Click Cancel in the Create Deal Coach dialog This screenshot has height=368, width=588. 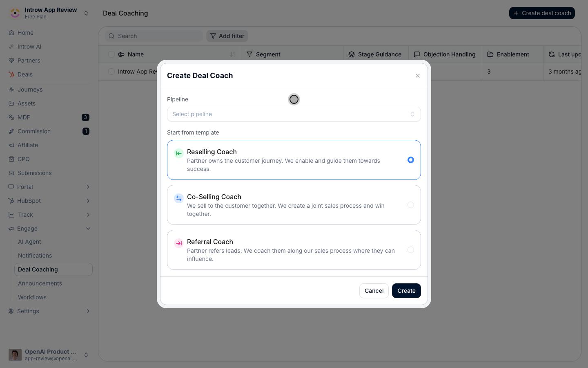pos(374,291)
